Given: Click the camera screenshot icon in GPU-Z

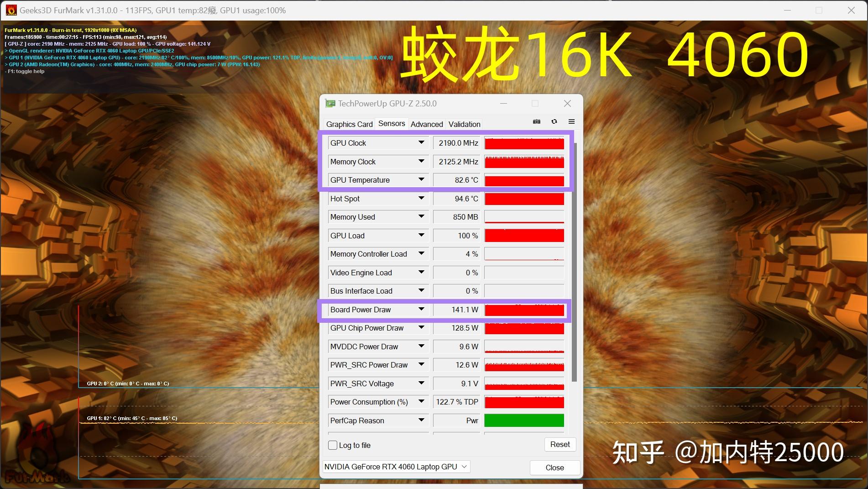Looking at the screenshot, I should coord(536,121).
